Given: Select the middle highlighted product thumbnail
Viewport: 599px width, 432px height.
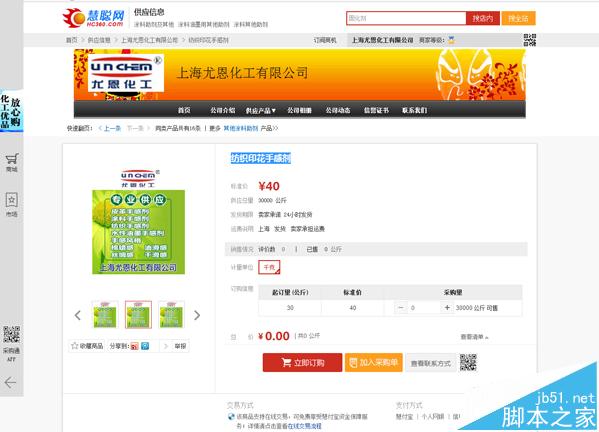Looking at the screenshot, I should [x=138, y=315].
